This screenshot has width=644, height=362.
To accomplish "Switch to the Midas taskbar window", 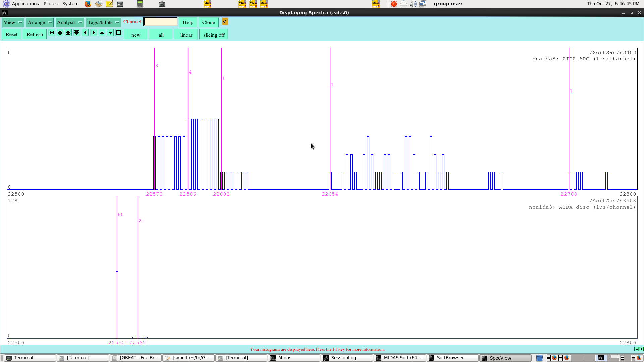I will coord(294,358).
